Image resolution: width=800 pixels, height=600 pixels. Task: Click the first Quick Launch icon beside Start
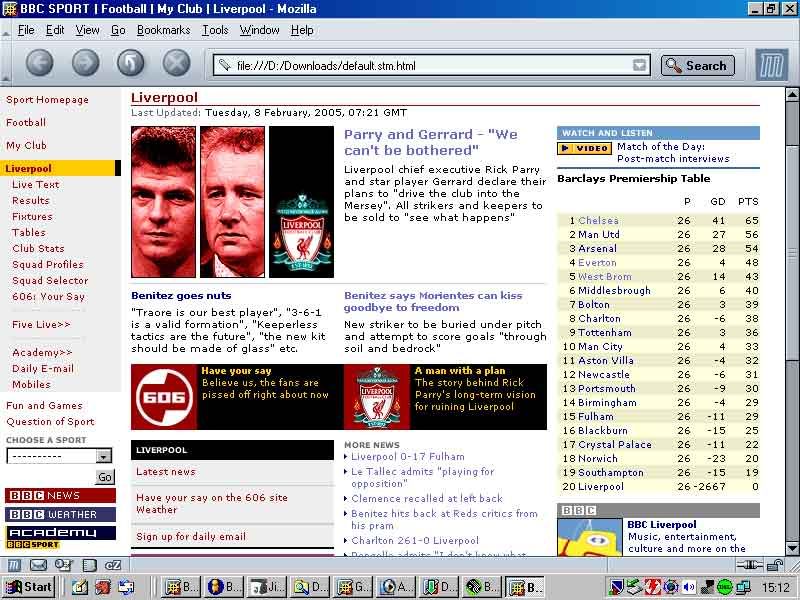(x=80, y=587)
